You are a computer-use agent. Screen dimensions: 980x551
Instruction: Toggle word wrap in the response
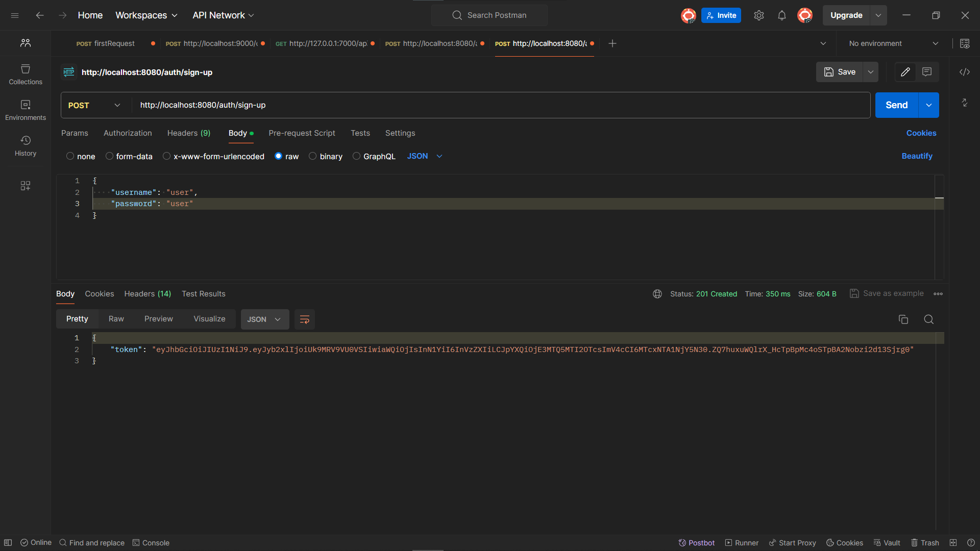click(305, 319)
